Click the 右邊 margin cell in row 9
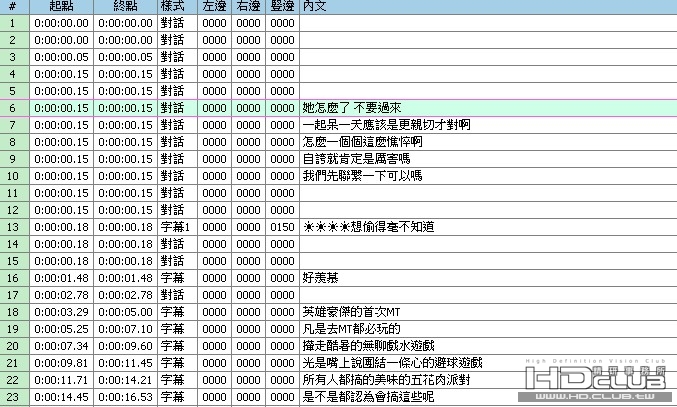 (x=248, y=159)
